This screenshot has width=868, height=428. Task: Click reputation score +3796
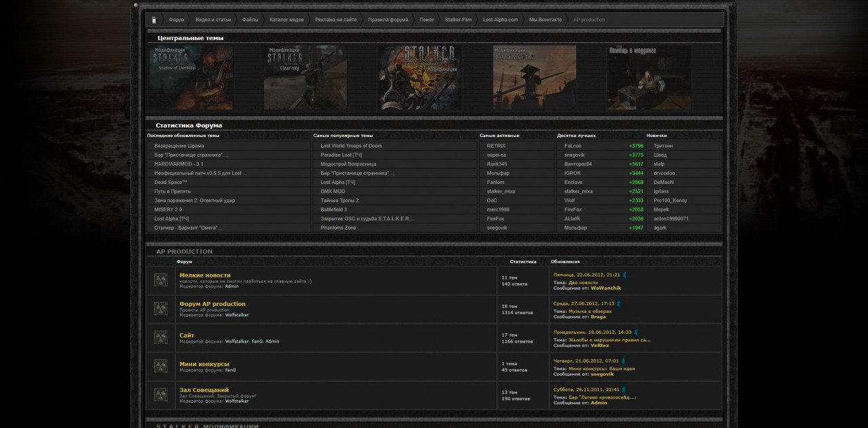(636, 146)
